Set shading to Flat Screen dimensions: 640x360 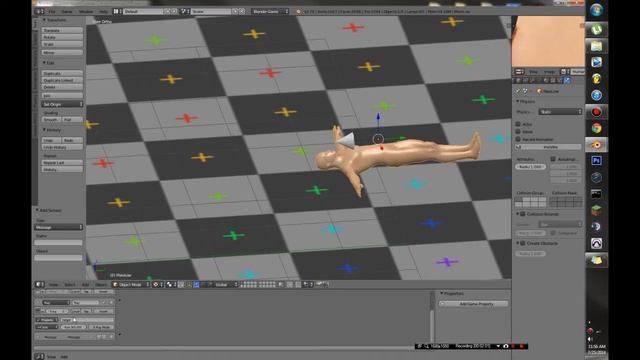pos(73,120)
